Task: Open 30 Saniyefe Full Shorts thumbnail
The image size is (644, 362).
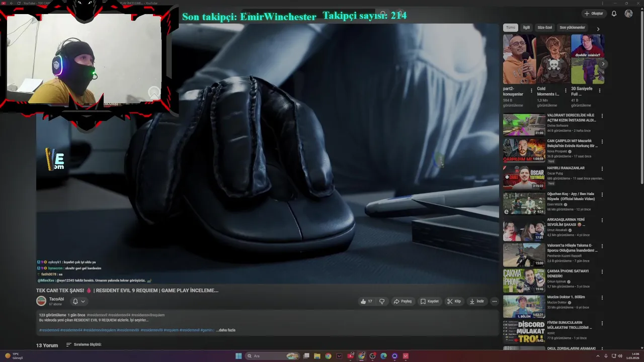Action: (587, 59)
